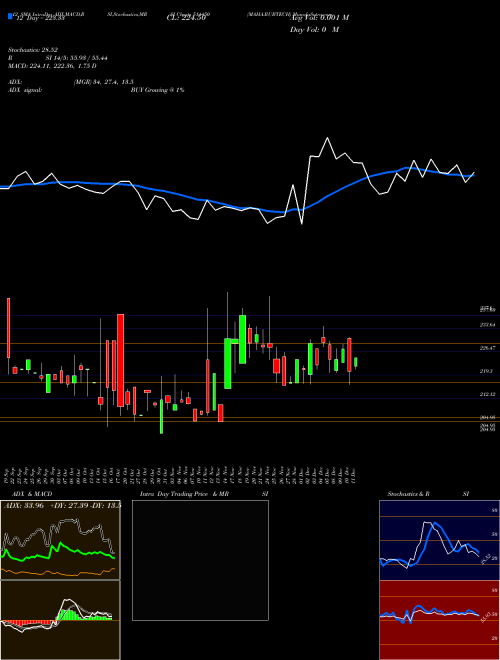The width and height of the screenshot is (500, 660).
Task: Open the red RSI chart panel
Action: [x=439, y=620]
